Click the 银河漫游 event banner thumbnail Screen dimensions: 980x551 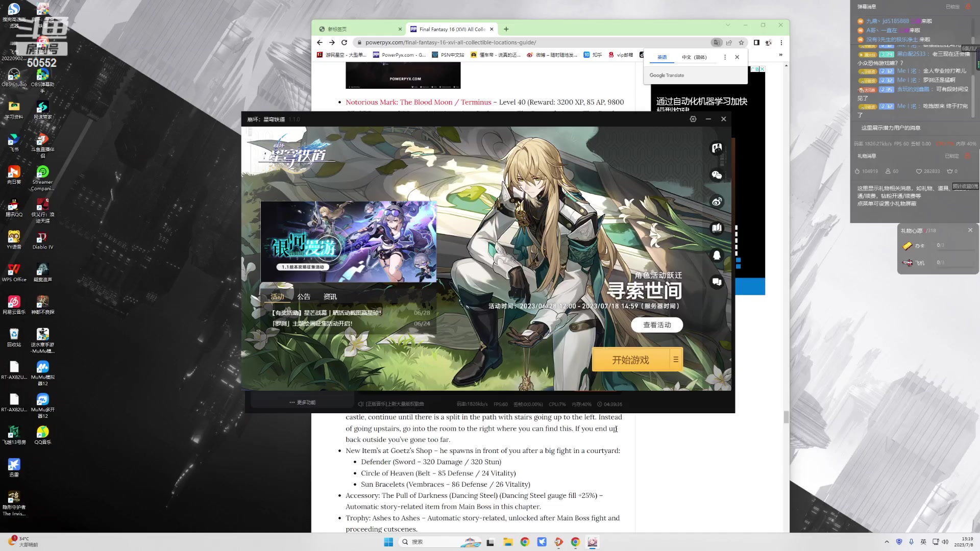click(x=349, y=242)
